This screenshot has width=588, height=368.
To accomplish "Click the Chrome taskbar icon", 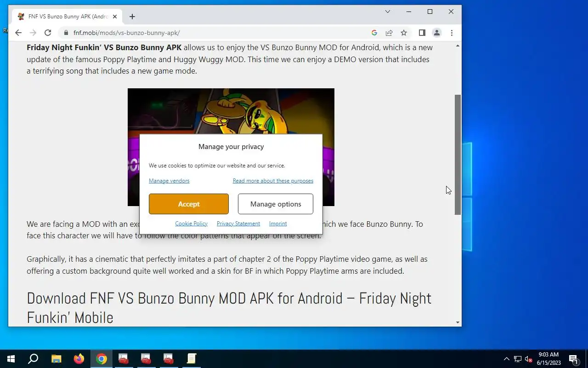I will pyautogui.click(x=102, y=359).
